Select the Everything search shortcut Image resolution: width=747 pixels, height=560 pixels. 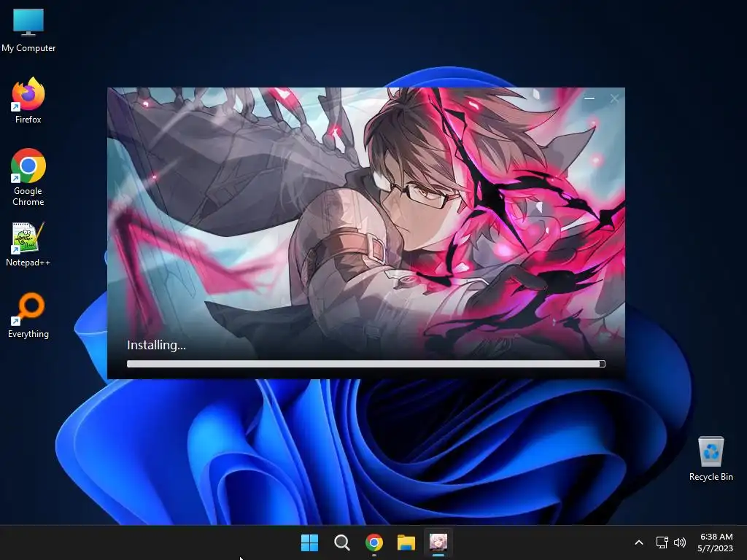click(28, 315)
